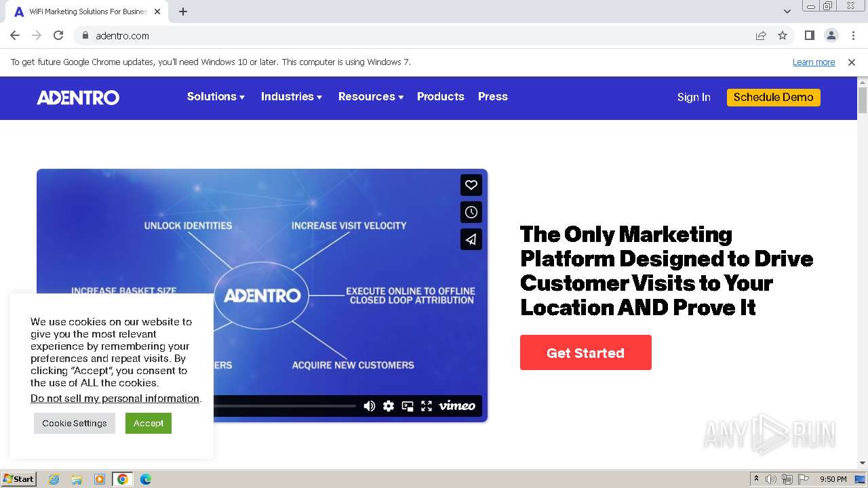Open Action Center flag icon
The image size is (868, 488).
(x=804, y=479)
